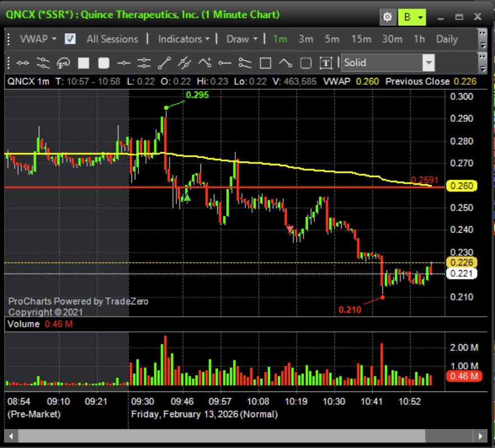Switch to the 15m timeframe
Viewport: 495px width, 448px height.
tap(361, 39)
